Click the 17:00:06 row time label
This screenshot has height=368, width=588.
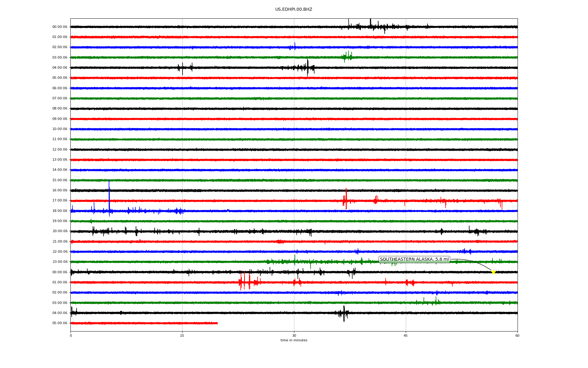60,201
